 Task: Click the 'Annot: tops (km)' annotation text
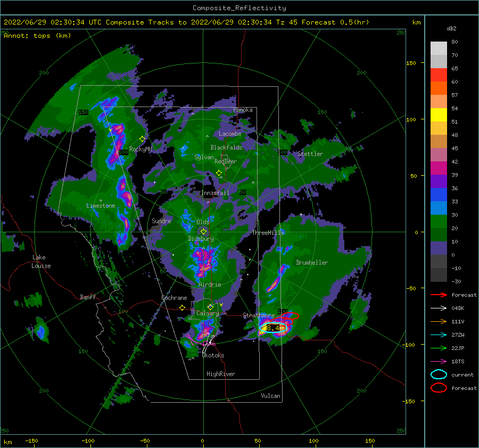tap(37, 36)
